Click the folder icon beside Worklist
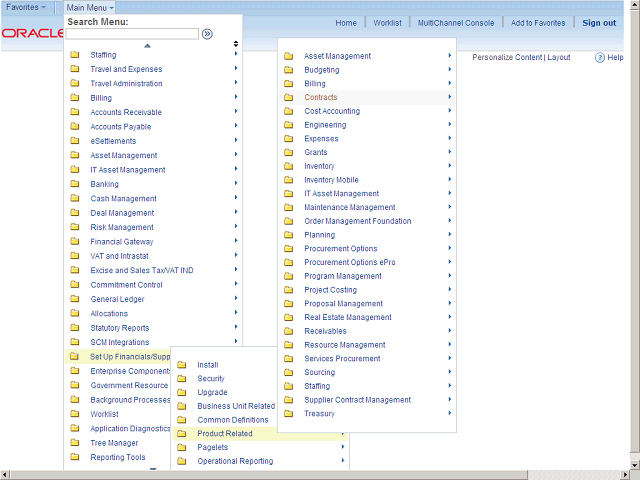640x480 pixels. [75, 414]
